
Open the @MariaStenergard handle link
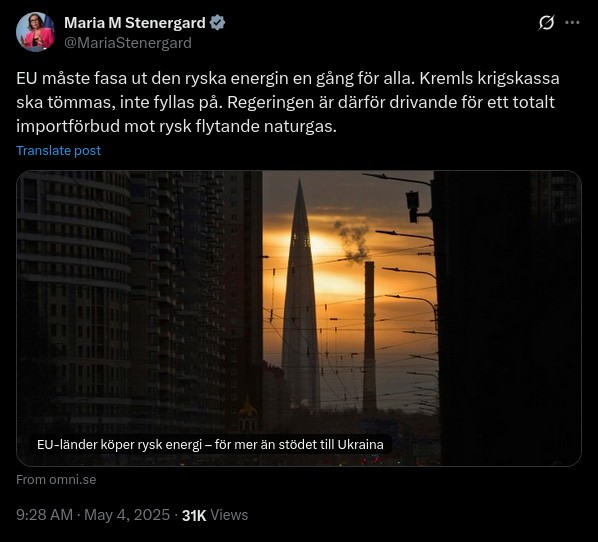click(128, 43)
